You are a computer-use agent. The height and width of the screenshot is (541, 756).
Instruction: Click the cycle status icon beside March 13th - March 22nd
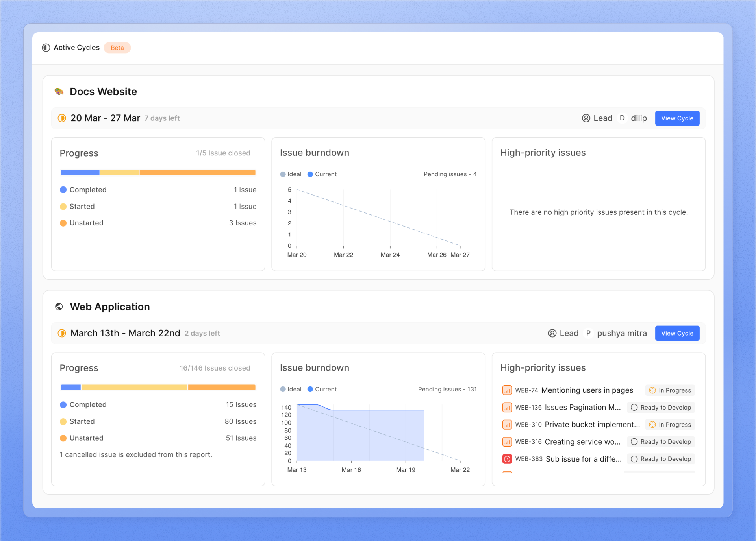click(62, 333)
